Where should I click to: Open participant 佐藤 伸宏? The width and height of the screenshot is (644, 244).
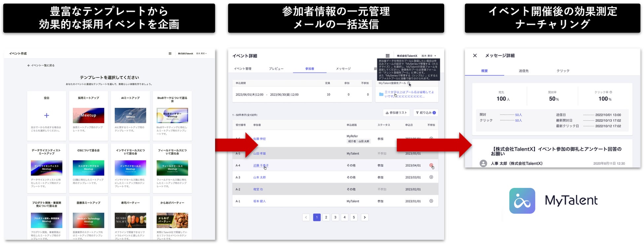pos(260,139)
